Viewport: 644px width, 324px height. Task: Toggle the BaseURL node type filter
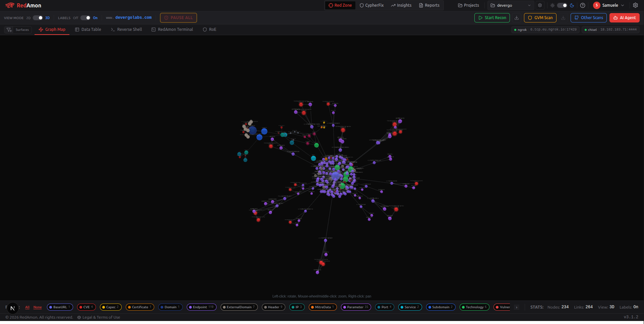tap(60, 307)
